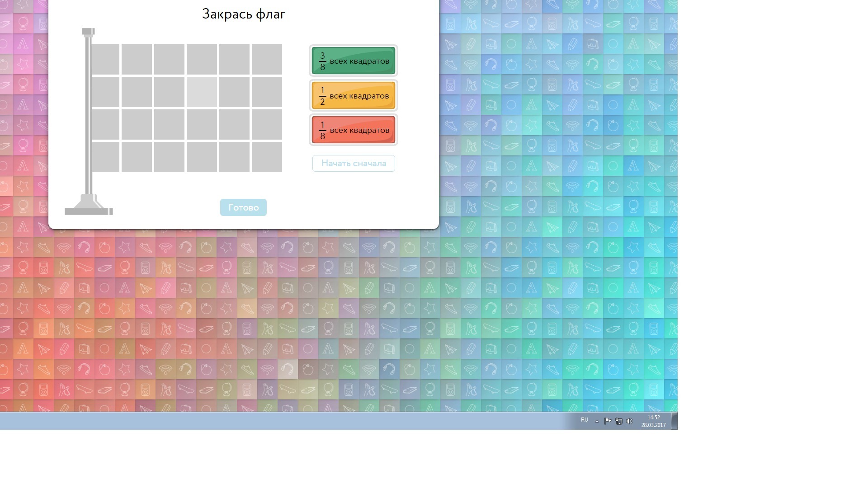Open the network tray icon
Viewport: 868px width, 488px height.
point(618,421)
